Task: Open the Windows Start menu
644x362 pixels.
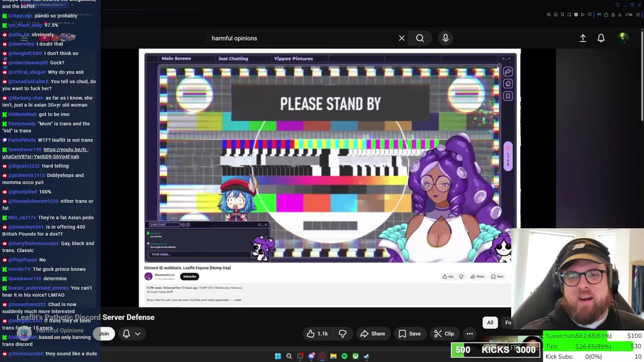Action: 278,356
